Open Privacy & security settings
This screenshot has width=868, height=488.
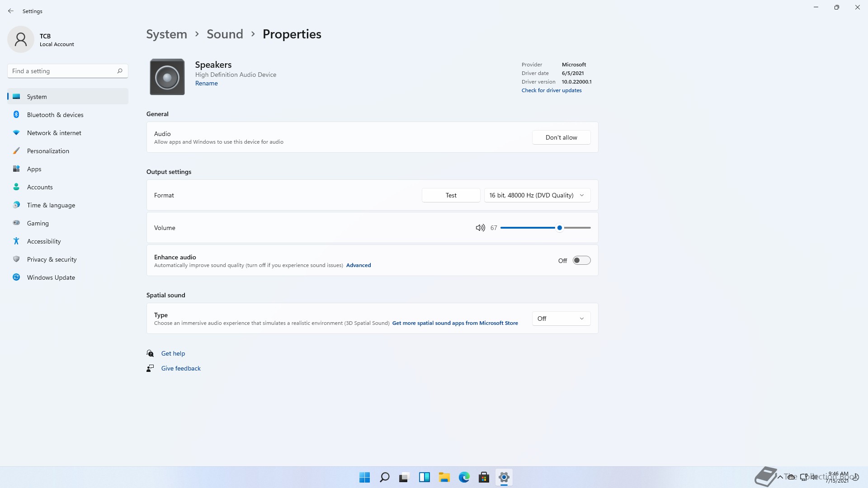pyautogui.click(x=68, y=259)
